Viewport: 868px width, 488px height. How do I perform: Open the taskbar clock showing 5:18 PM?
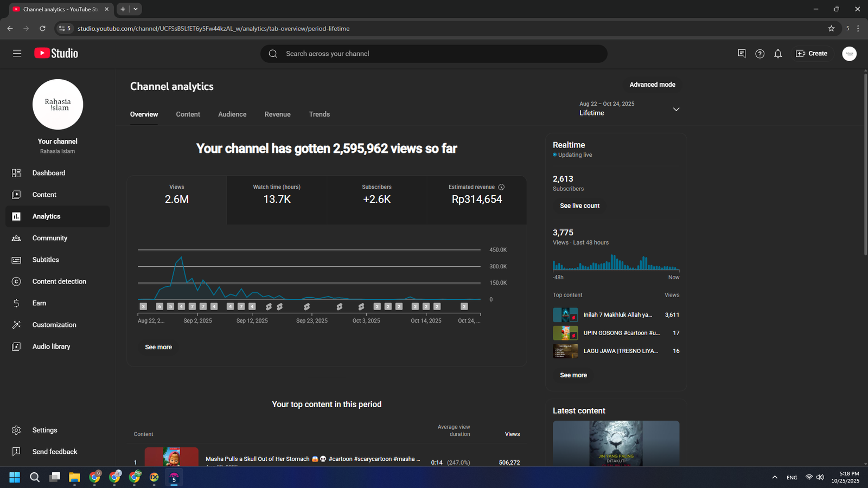[x=845, y=477]
